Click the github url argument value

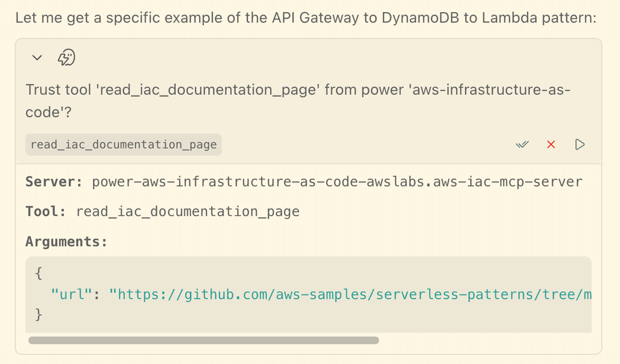click(x=350, y=295)
